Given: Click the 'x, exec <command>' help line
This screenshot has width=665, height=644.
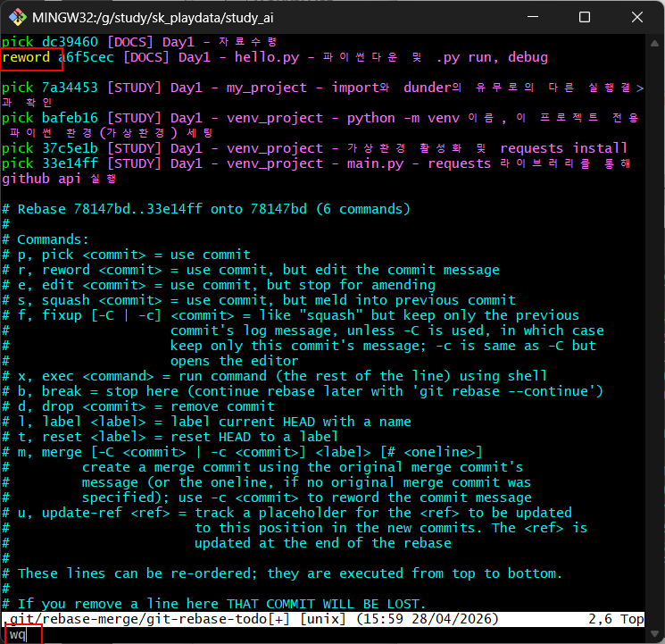Looking at the screenshot, I should [x=274, y=376].
